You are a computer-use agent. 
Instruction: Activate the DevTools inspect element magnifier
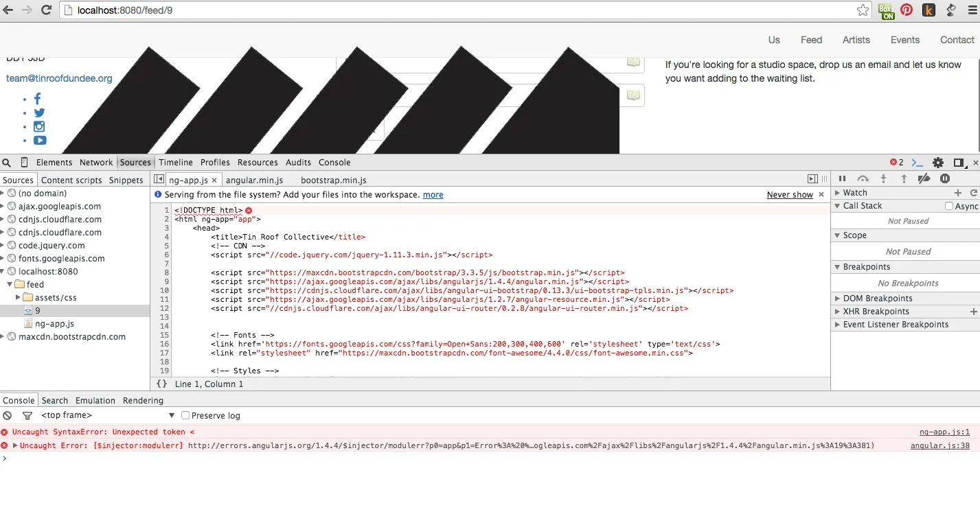point(7,163)
